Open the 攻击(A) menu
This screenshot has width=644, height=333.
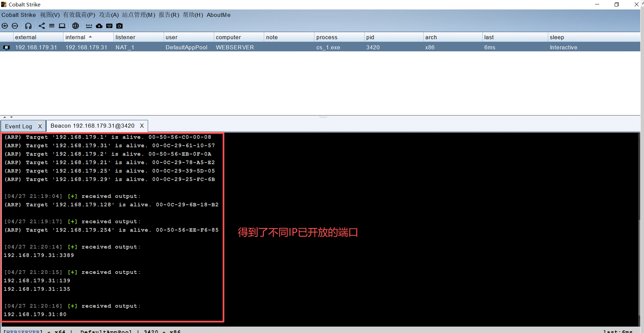coord(109,15)
